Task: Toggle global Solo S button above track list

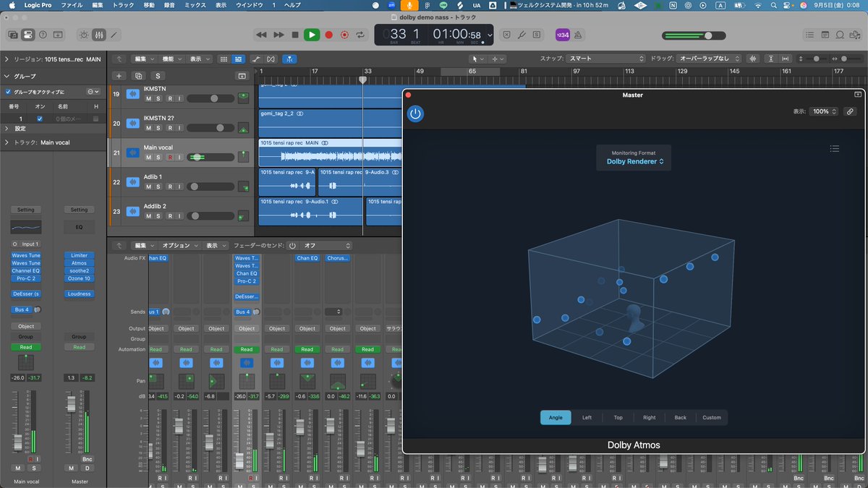Action: coord(158,76)
